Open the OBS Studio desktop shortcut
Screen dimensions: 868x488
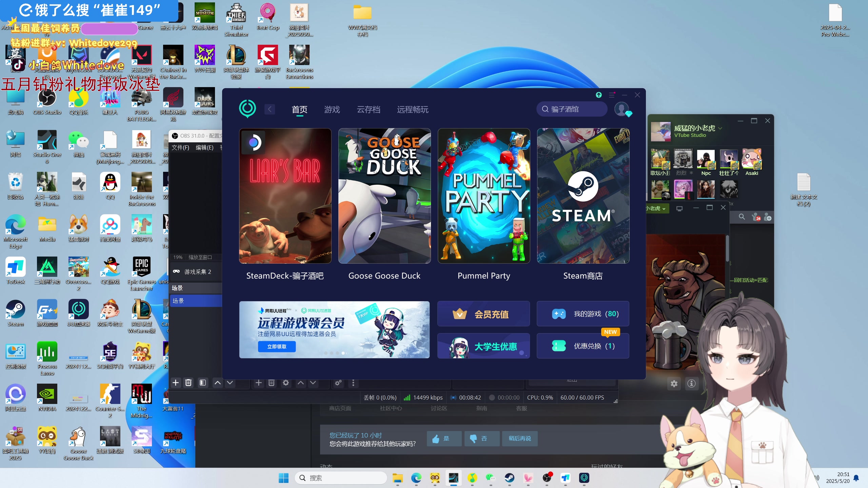click(x=47, y=102)
